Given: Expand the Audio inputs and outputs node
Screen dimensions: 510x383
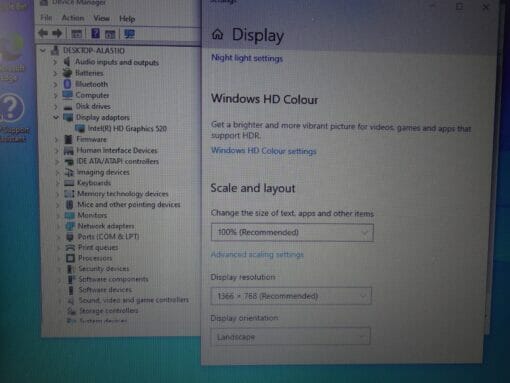Looking at the screenshot, I should tap(55, 62).
